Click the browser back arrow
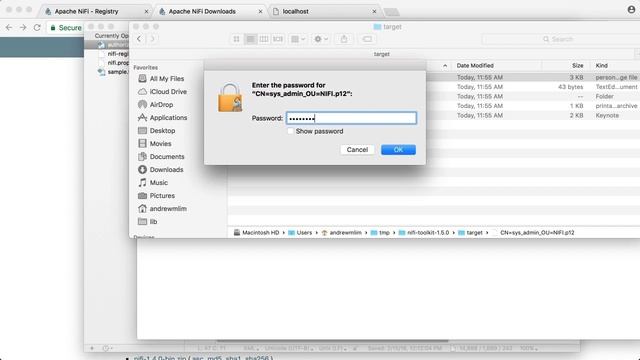The width and height of the screenshot is (640, 360). 9,27
